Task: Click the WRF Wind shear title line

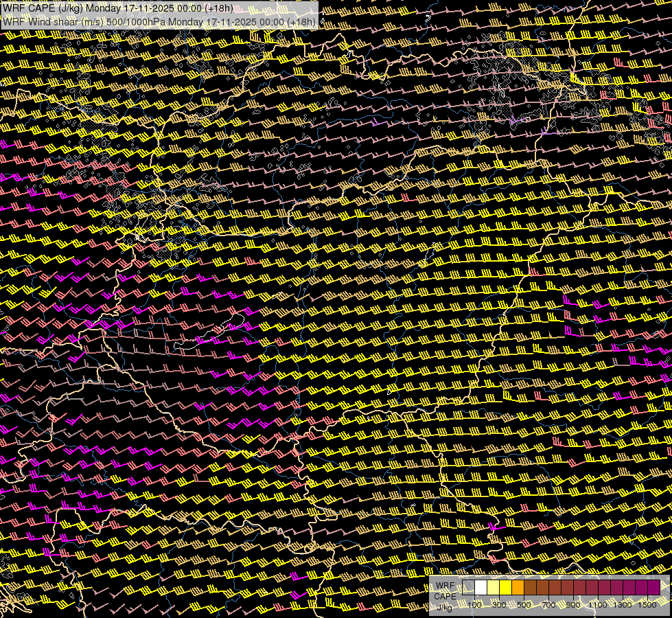Action: click(159, 22)
